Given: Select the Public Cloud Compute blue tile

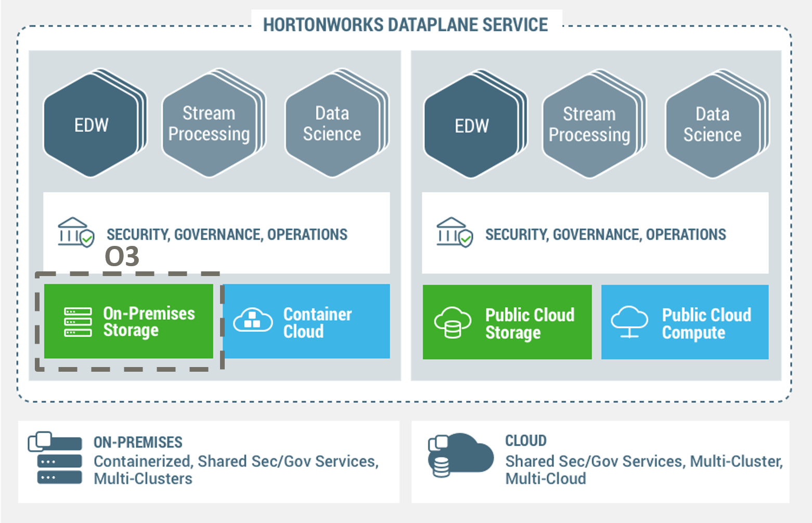Looking at the screenshot, I should (685, 322).
